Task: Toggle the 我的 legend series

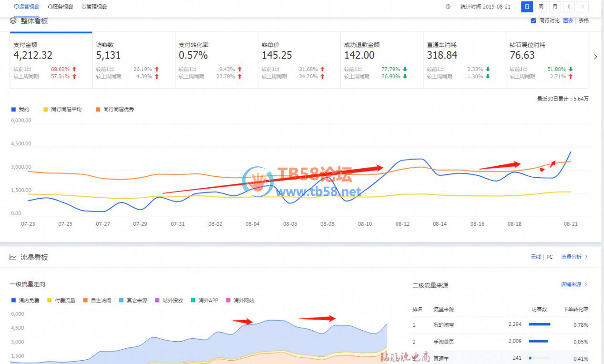Action: 20,109
